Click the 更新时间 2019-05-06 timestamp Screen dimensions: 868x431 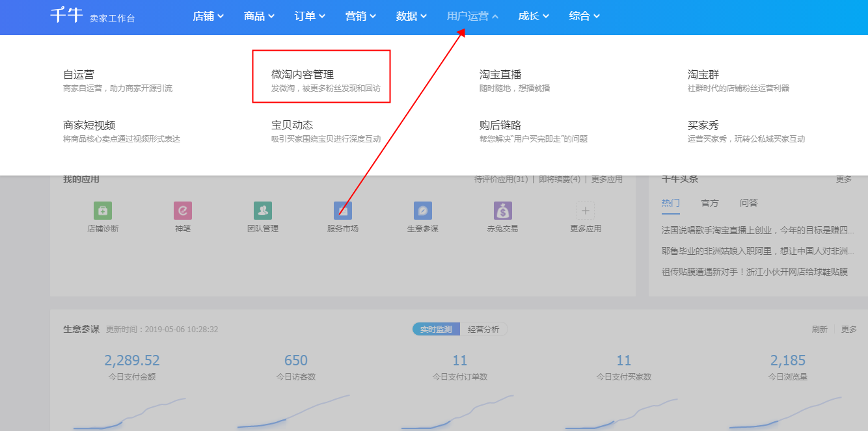click(162, 330)
